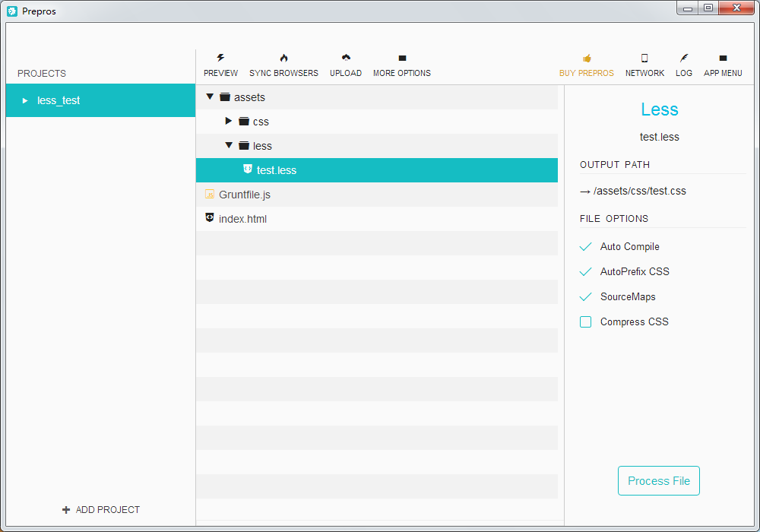Click the test.less name in side panel
This screenshot has width=760, height=532.
click(x=659, y=137)
